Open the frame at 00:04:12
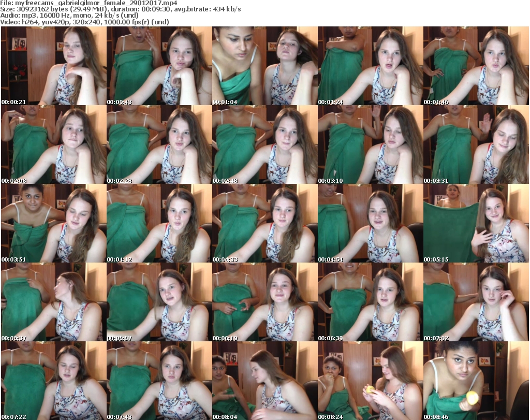The height and width of the screenshot is (420, 530). 159,223
